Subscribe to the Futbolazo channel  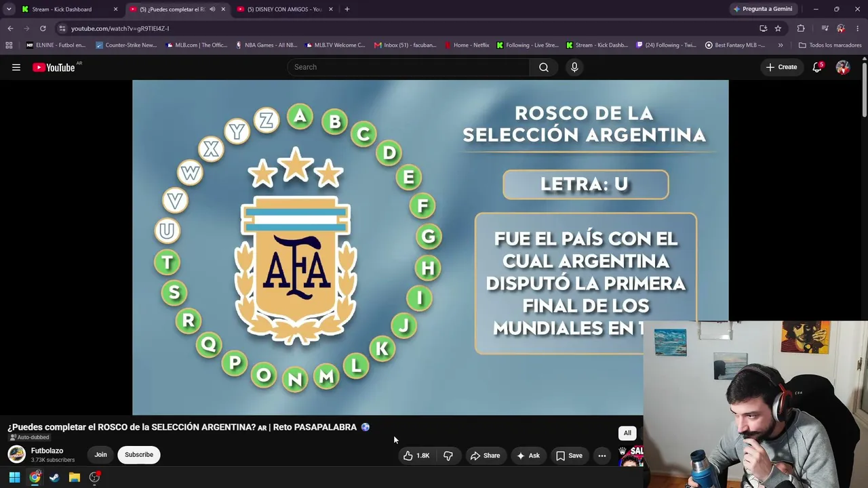[139, 455]
